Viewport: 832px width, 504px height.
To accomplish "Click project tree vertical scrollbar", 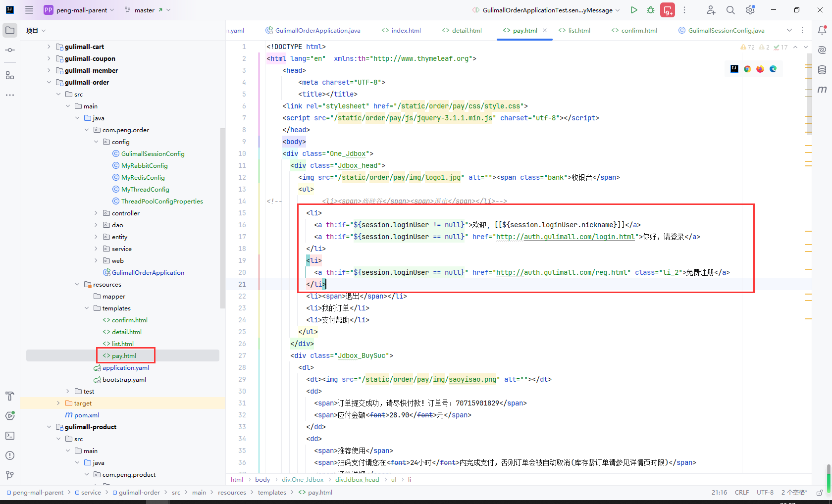I will coord(222,218).
